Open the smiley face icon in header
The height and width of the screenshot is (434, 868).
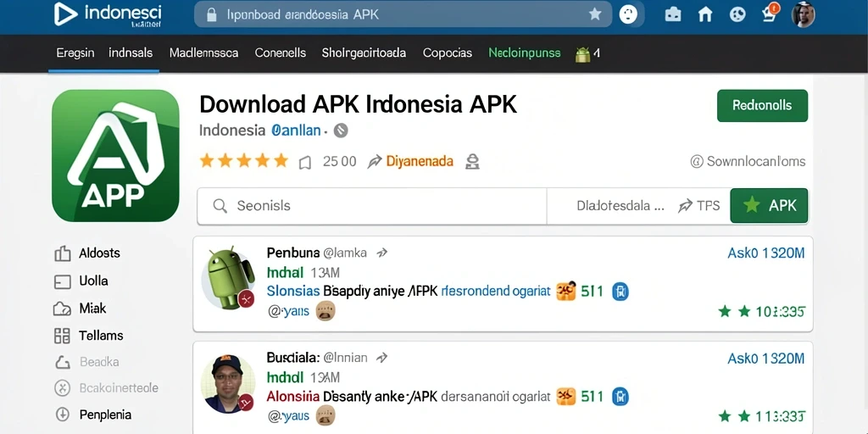click(x=628, y=14)
